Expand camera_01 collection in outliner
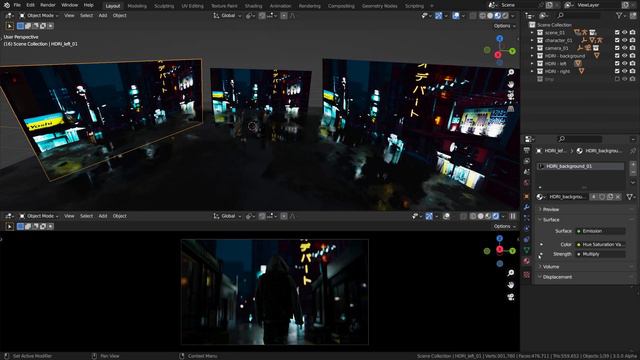The image size is (640, 360). click(x=532, y=48)
